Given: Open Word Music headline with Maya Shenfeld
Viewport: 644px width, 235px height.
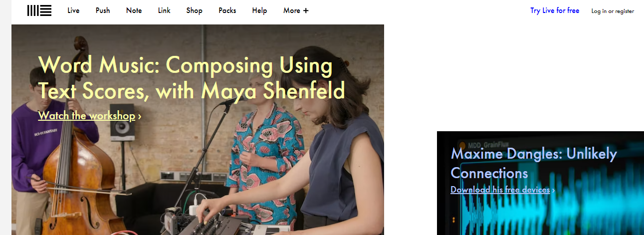Looking at the screenshot, I should click(192, 78).
